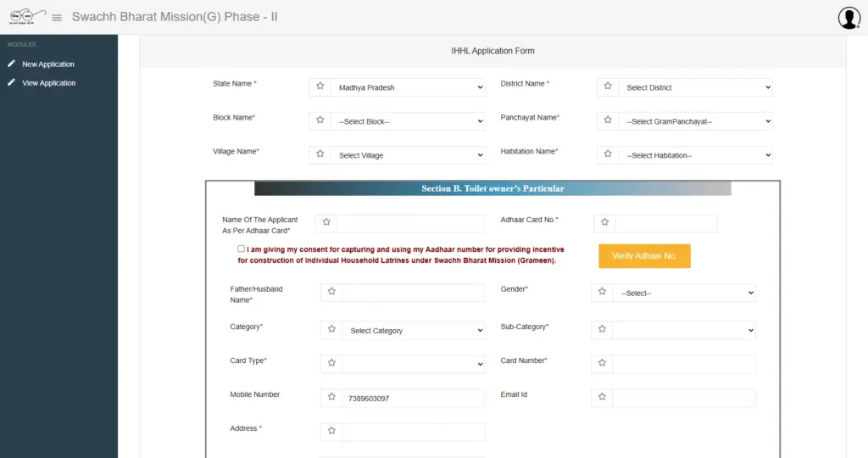Click star icon beside Gender

(602, 292)
